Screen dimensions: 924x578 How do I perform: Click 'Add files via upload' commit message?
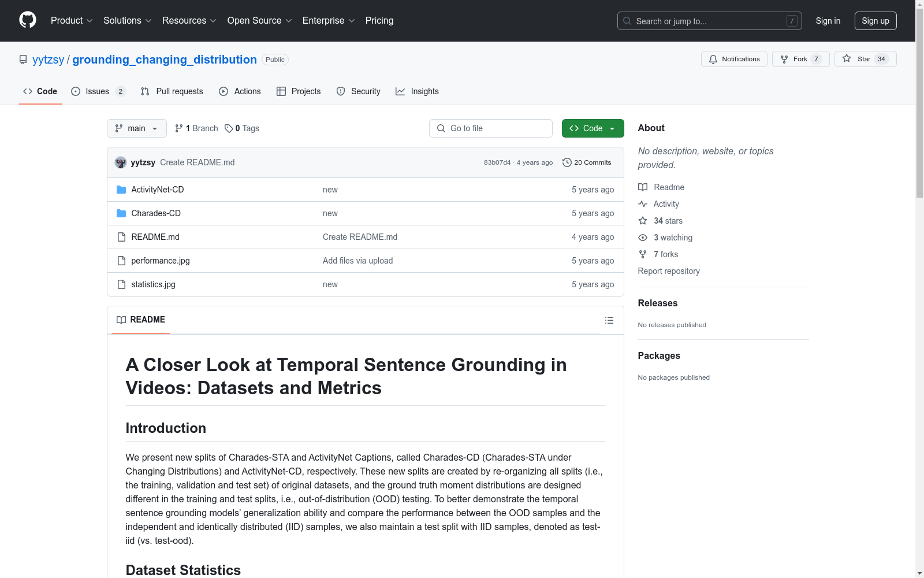point(358,261)
